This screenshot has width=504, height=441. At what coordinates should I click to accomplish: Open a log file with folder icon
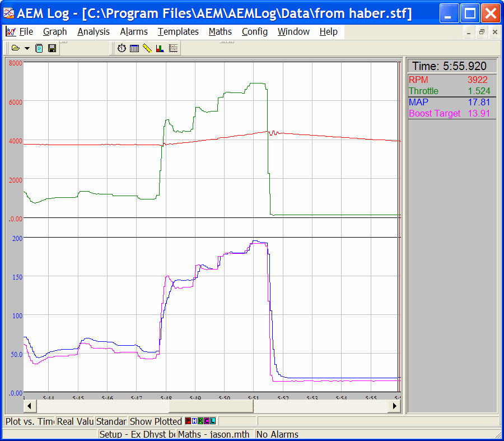click(x=15, y=49)
